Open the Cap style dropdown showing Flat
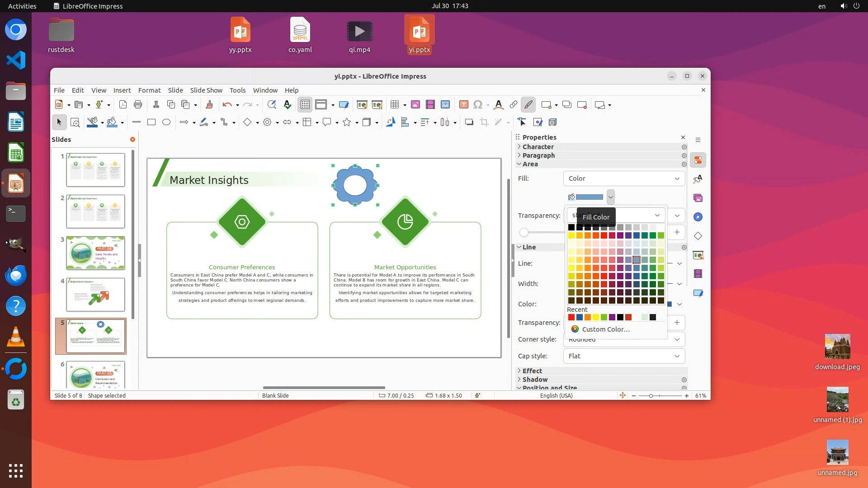The width and height of the screenshot is (868, 488). pos(624,356)
